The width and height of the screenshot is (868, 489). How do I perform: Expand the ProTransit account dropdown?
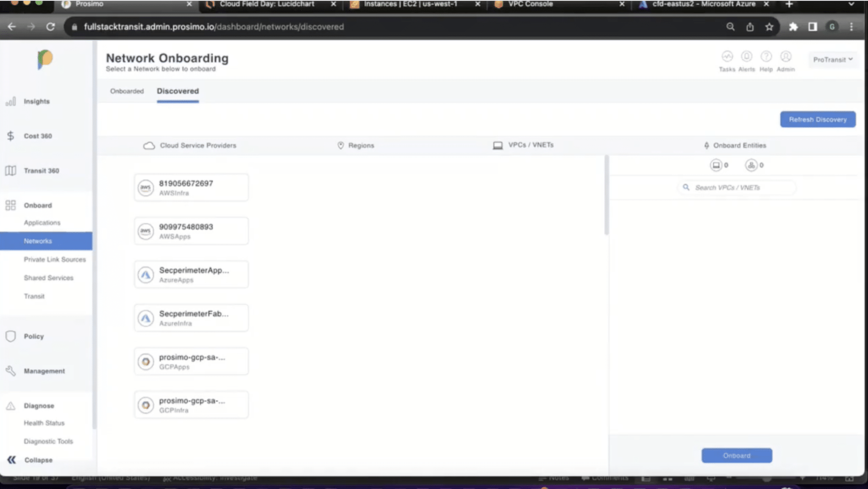tap(832, 60)
